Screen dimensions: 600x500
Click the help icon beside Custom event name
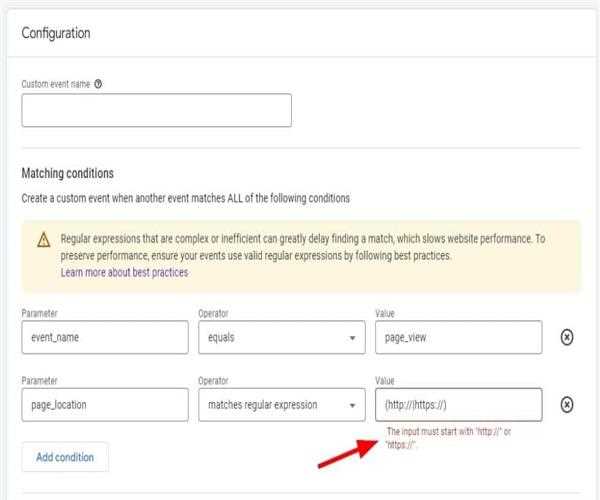pos(98,84)
